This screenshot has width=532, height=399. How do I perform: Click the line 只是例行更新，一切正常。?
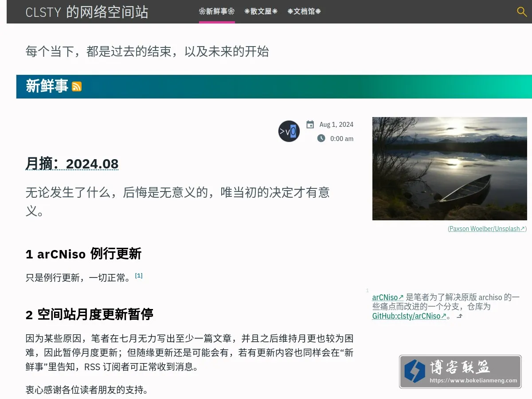pyautogui.click(x=79, y=278)
